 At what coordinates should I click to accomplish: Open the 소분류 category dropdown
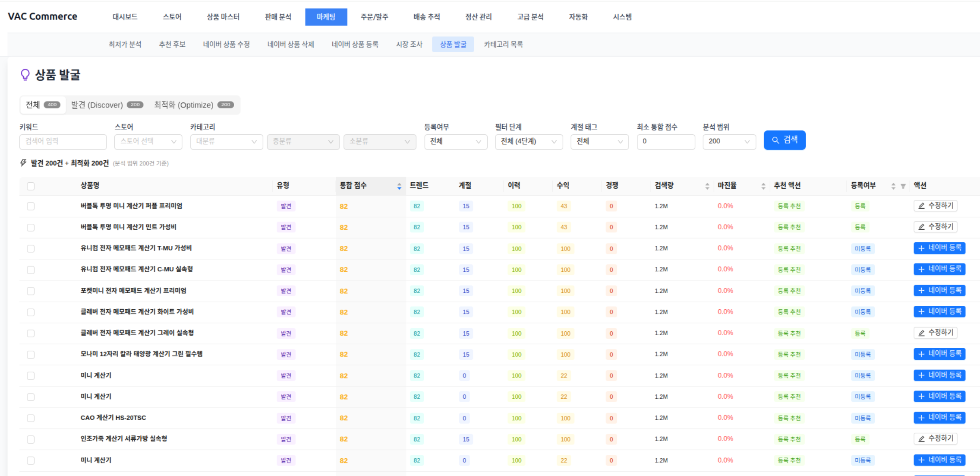(x=380, y=141)
